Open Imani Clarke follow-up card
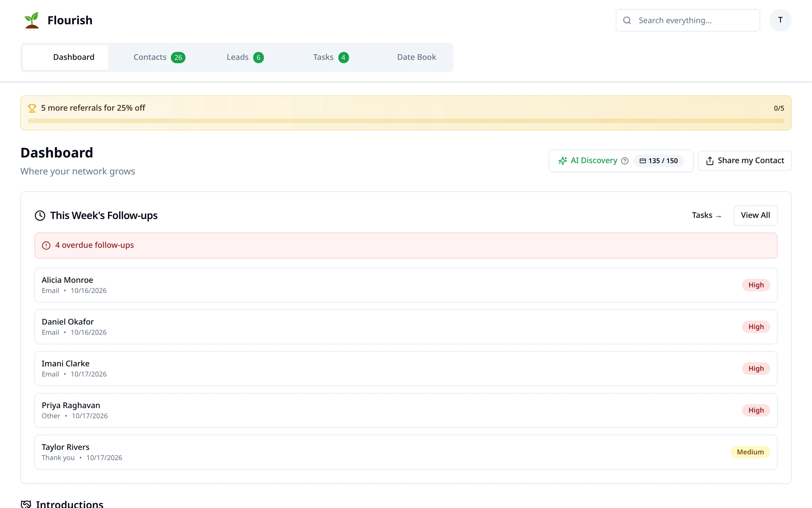The height and width of the screenshot is (508, 812). (406, 368)
